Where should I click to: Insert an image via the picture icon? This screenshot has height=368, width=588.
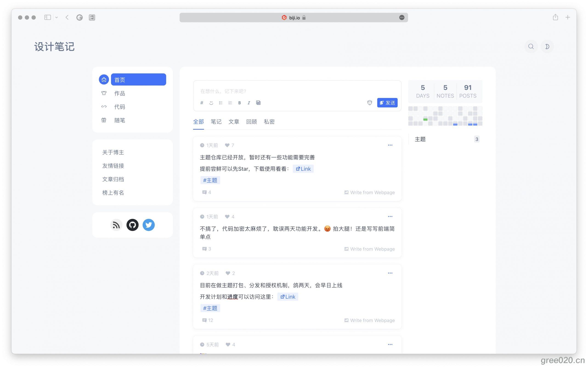[258, 103]
